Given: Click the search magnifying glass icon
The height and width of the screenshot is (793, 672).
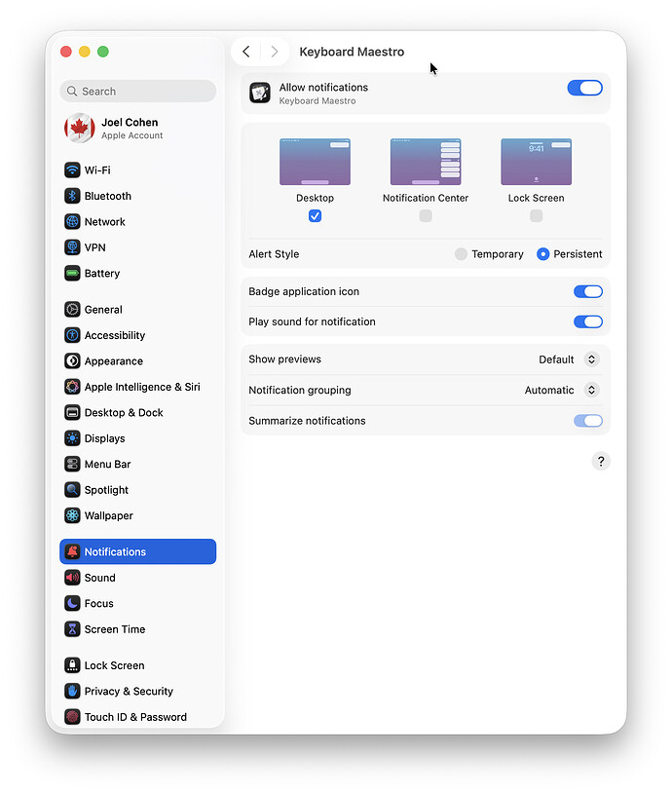Looking at the screenshot, I should (x=72, y=91).
